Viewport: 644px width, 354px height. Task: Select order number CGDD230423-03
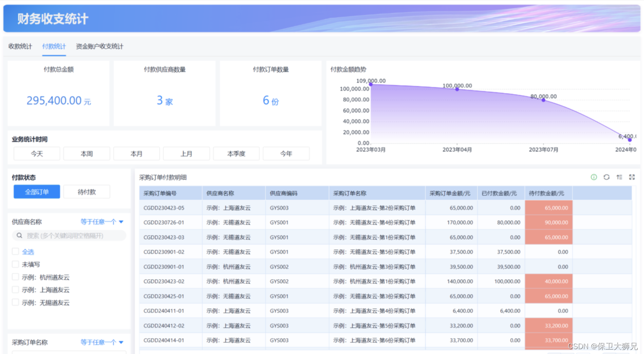tap(164, 237)
